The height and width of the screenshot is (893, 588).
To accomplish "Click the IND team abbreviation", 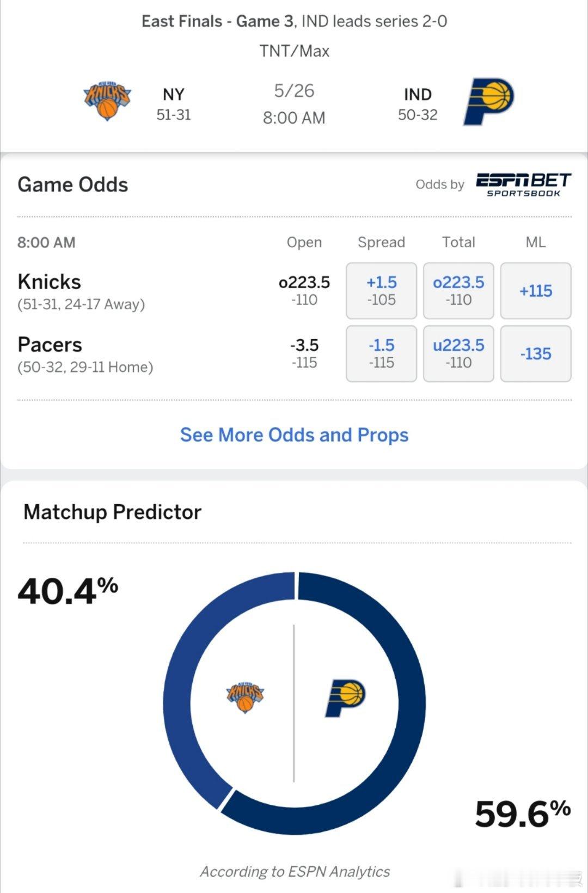I will (418, 94).
